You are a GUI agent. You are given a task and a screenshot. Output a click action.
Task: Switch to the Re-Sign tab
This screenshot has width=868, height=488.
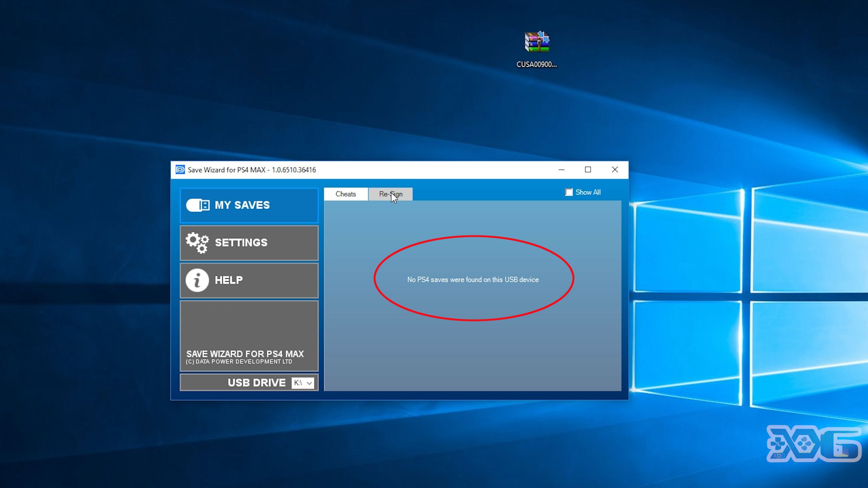(391, 194)
